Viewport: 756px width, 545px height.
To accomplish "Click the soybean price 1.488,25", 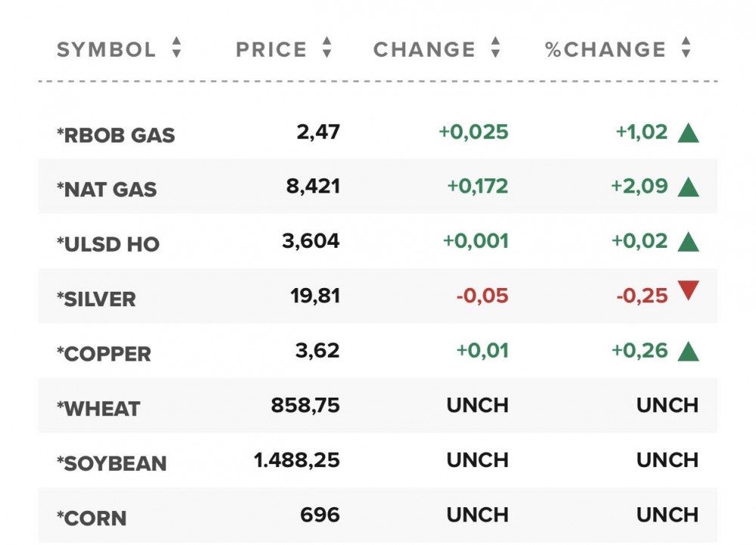I will [297, 460].
